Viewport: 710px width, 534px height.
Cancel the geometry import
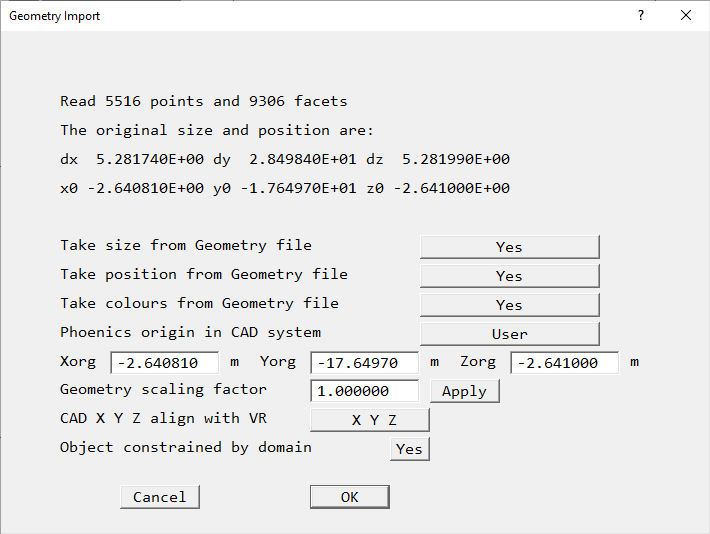[x=159, y=497]
